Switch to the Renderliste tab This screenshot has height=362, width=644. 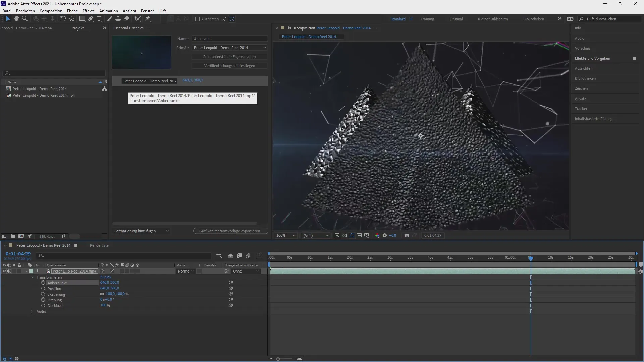(99, 245)
